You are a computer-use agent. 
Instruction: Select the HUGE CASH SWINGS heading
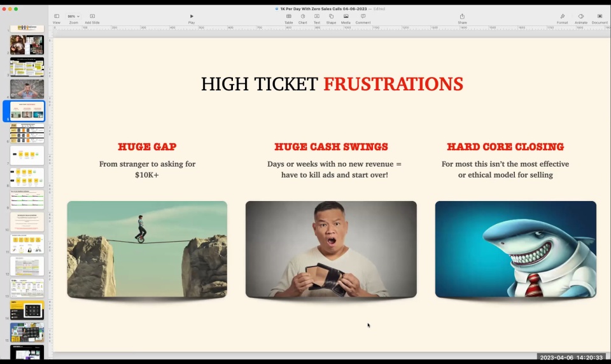click(x=331, y=146)
